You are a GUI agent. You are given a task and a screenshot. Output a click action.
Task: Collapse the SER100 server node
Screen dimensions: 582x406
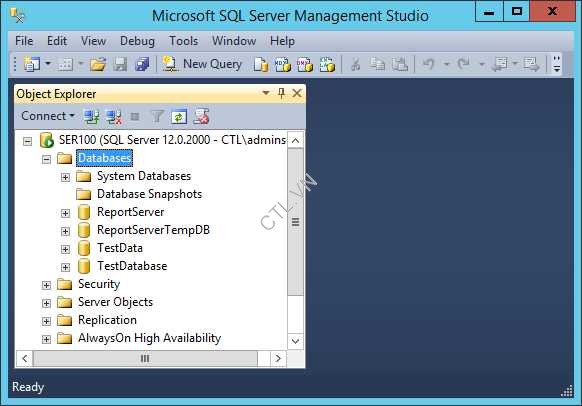click(27, 141)
